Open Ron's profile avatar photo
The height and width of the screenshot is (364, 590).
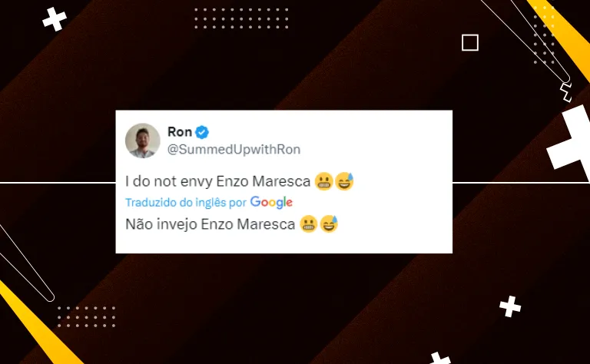click(143, 141)
